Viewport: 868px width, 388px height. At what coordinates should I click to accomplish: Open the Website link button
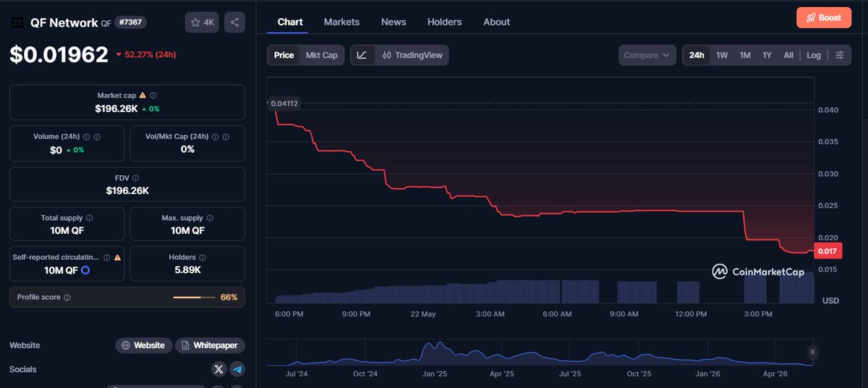point(144,345)
